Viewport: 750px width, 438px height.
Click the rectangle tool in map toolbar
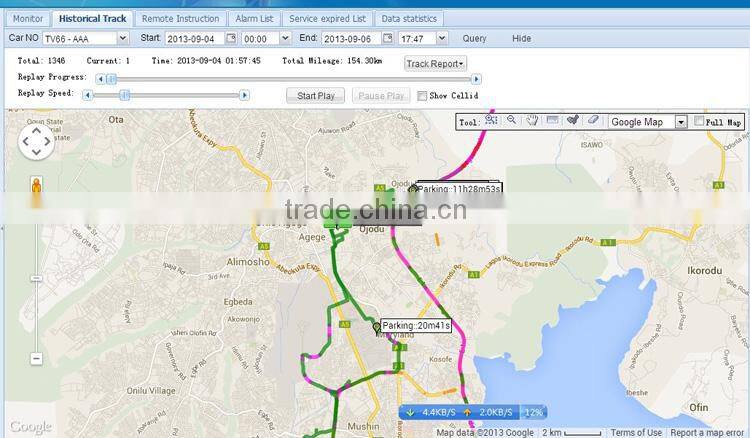552,121
